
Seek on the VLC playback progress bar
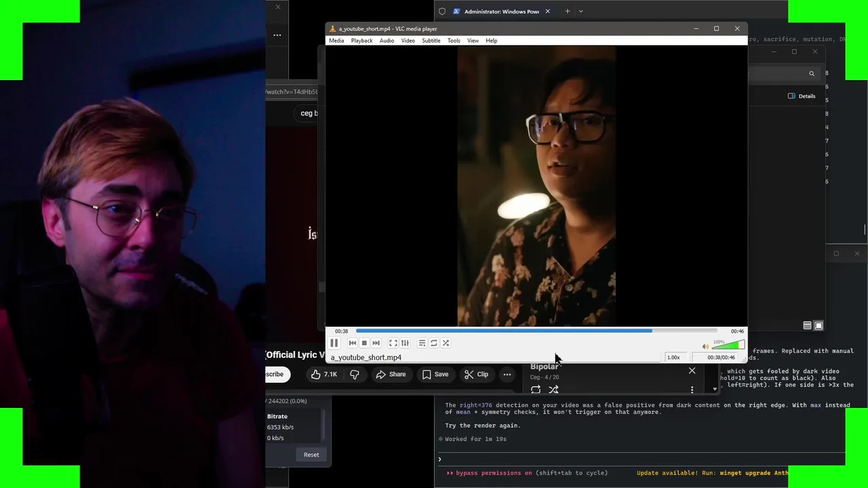536,331
